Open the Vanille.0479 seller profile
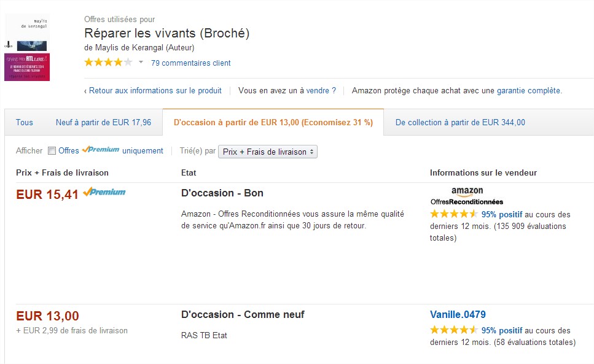The image size is (594, 364). coord(458,314)
